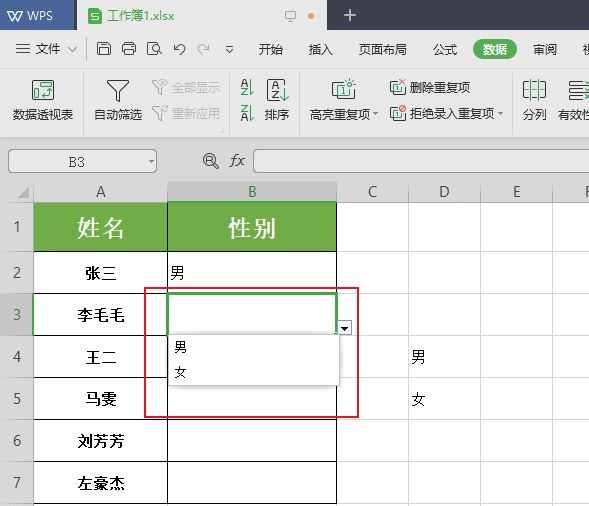
Task: Click the 全部显示 button
Action: point(186,88)
